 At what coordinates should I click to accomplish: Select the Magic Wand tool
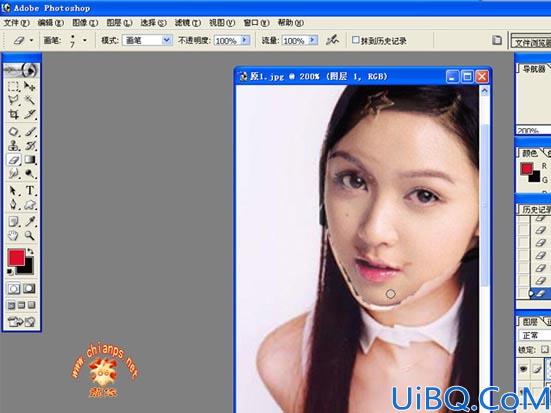point(30,100)
